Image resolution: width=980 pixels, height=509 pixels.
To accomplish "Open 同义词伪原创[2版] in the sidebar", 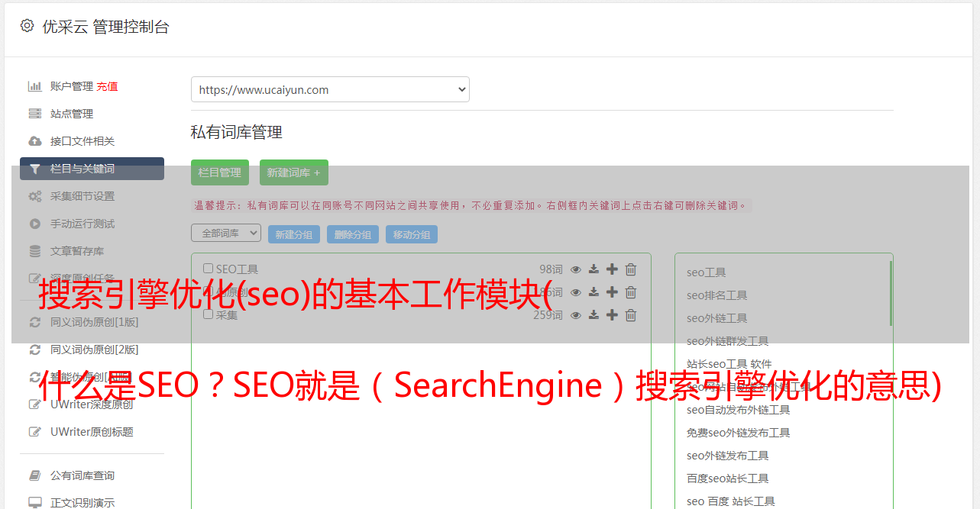I will tap(95, 350).
